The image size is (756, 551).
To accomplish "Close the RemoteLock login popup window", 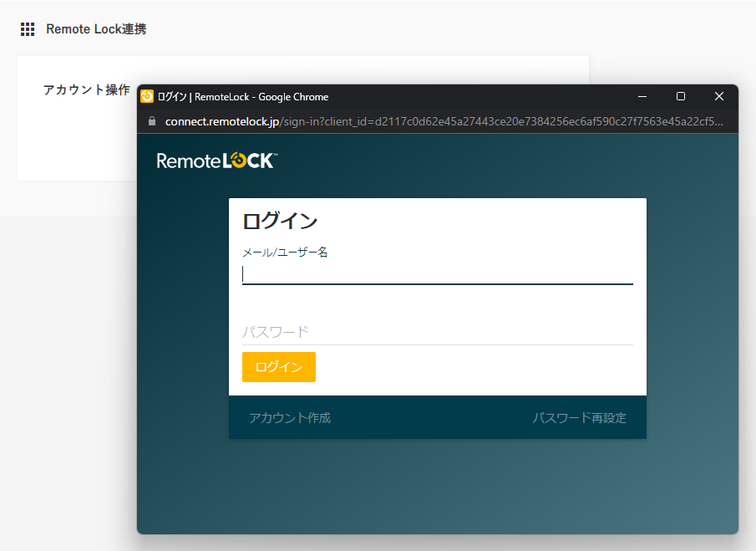I will (719, 96).
